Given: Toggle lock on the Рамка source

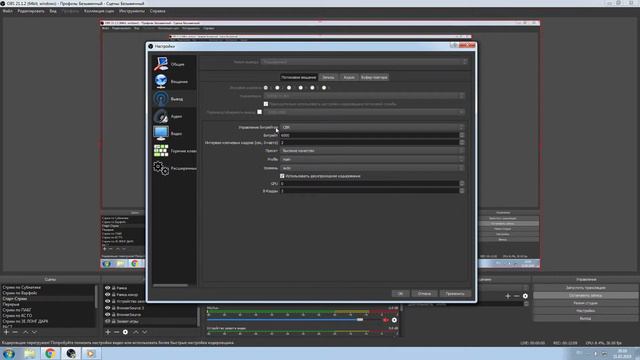Looking at the screenshot, I should (113, 288).
